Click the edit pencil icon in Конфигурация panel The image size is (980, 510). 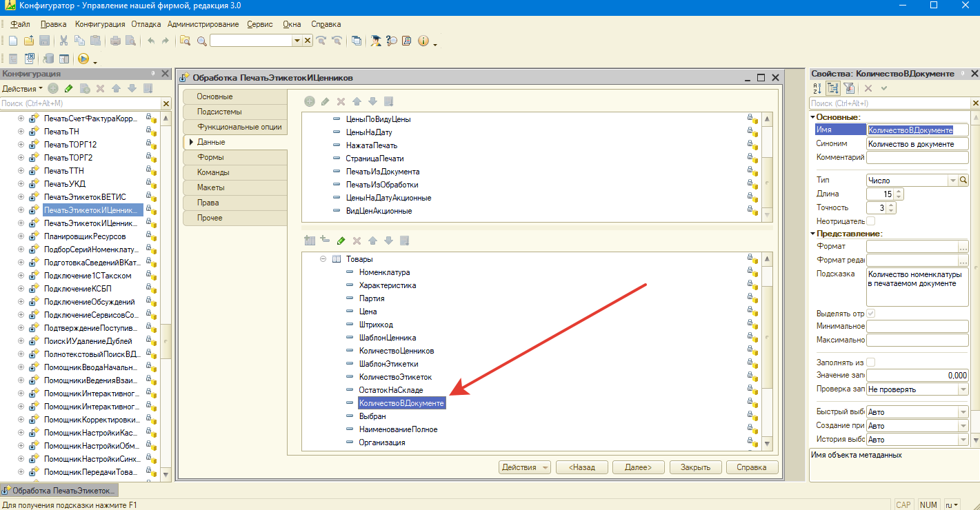point(69,88)
